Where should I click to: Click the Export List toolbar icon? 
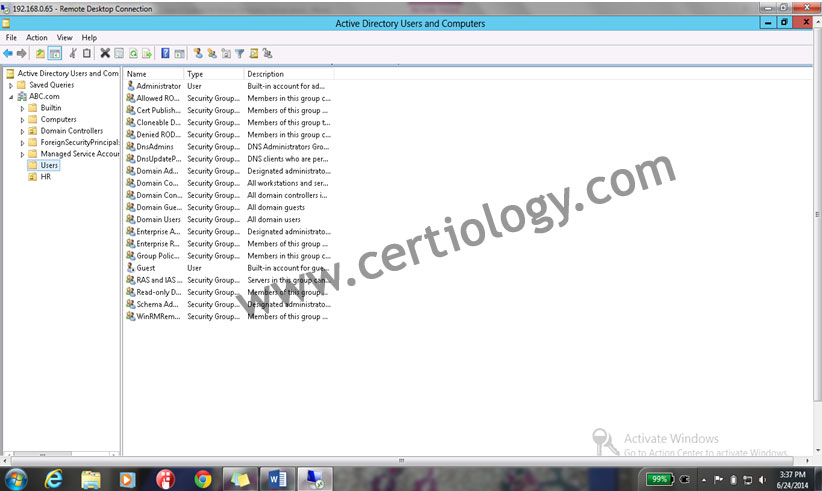[147, 53]
